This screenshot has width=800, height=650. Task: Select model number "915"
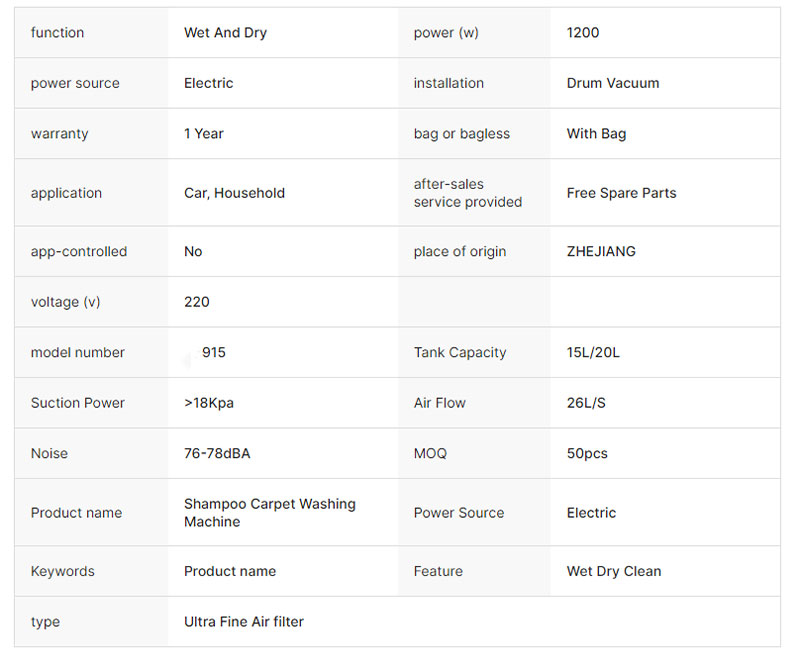click(x=214, y=352)
